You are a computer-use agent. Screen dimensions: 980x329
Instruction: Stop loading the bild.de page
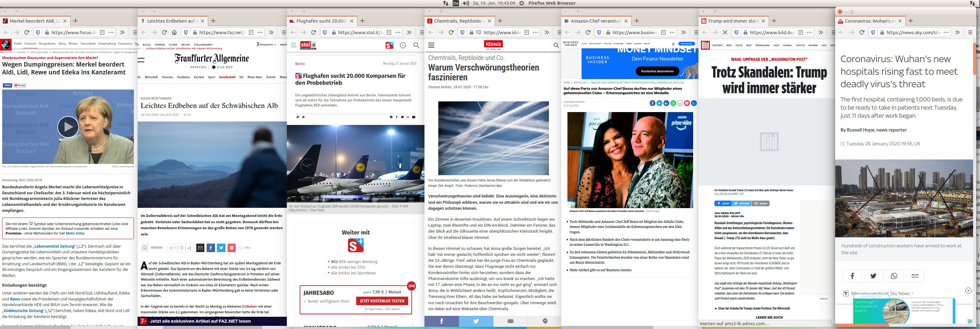725,32
